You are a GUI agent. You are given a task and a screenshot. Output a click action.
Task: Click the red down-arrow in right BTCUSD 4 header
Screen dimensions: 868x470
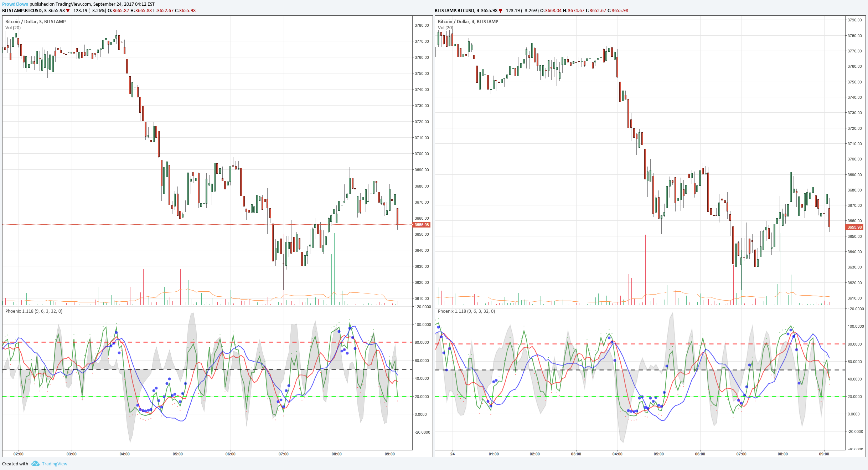500,11
